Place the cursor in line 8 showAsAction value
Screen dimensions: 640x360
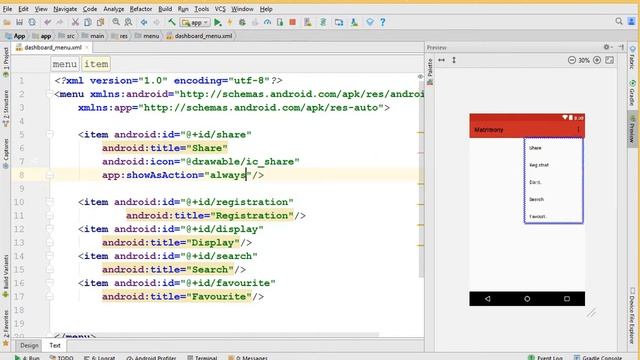tap(228, 175)
